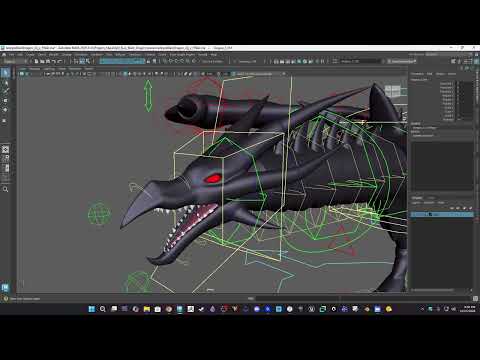Activate the Lasso select tool
The image size is (480, 360).
point(5,82)
